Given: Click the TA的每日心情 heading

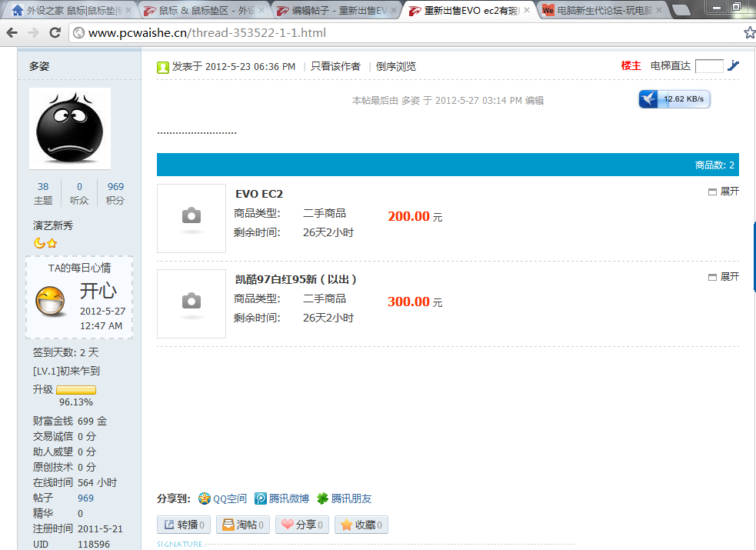Looking at the screenshot, I should (79, 268).
